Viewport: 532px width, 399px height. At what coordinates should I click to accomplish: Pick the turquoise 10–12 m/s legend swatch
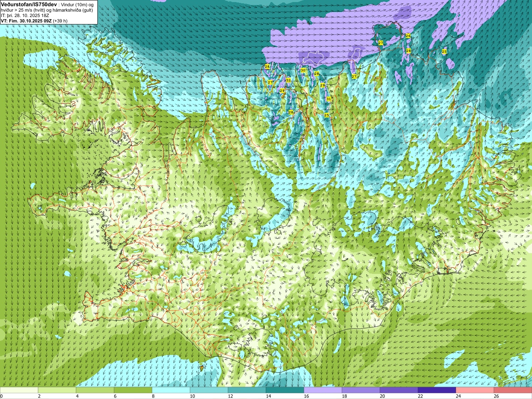pos(209,390)
